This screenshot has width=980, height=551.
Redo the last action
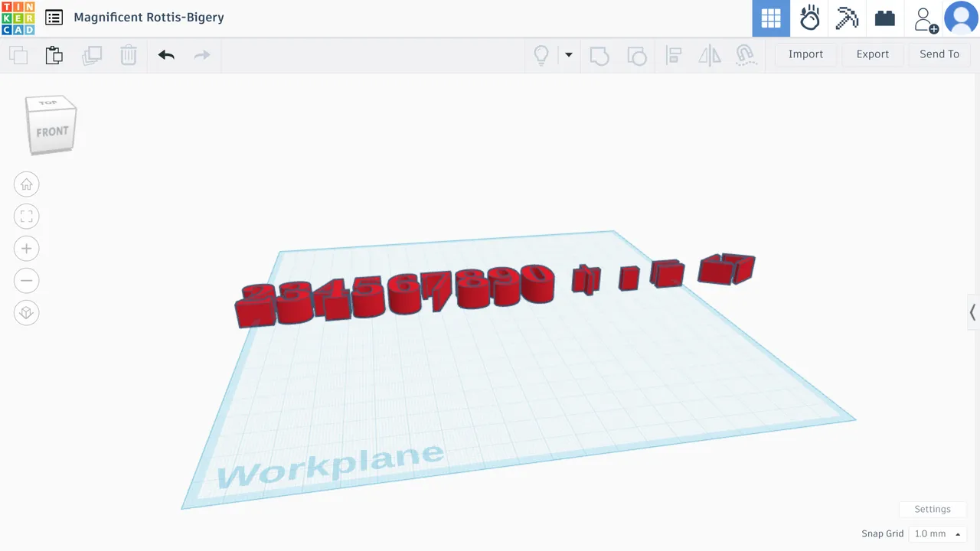(x=201, y=54)
